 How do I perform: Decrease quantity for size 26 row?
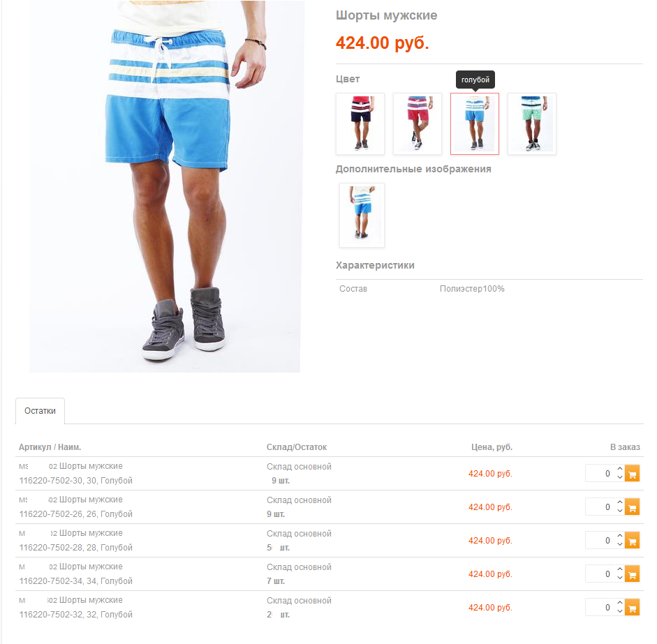pyautogui.click(x=620, y=511)
